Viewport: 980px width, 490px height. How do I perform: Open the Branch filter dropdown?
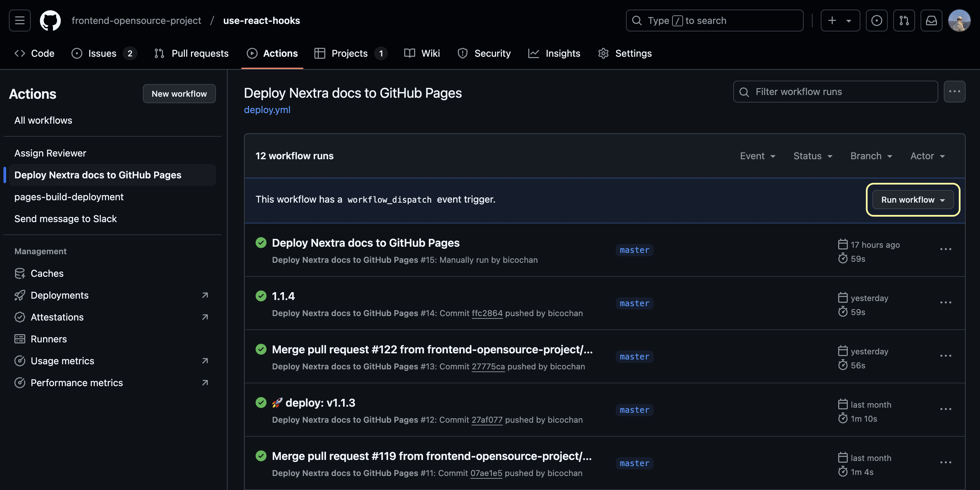[x=871, y=155]
